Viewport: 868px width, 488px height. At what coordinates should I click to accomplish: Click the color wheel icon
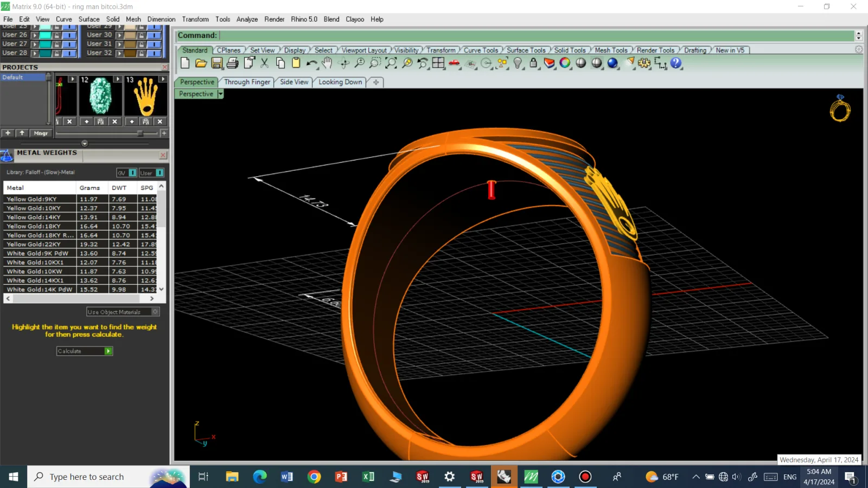point(565,63)
